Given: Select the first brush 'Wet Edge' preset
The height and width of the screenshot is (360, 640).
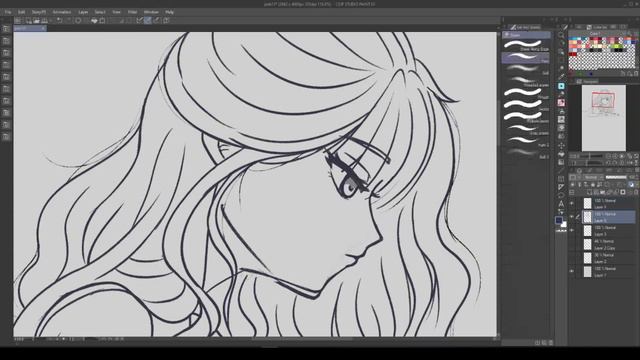Looking at the screenshot, I should (526, 45).
